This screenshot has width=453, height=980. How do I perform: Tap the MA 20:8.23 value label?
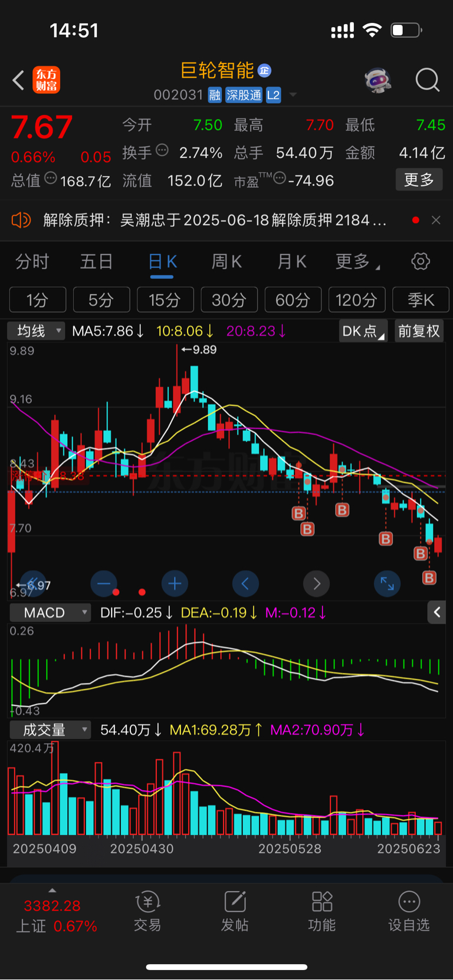[x=257, y=331]
